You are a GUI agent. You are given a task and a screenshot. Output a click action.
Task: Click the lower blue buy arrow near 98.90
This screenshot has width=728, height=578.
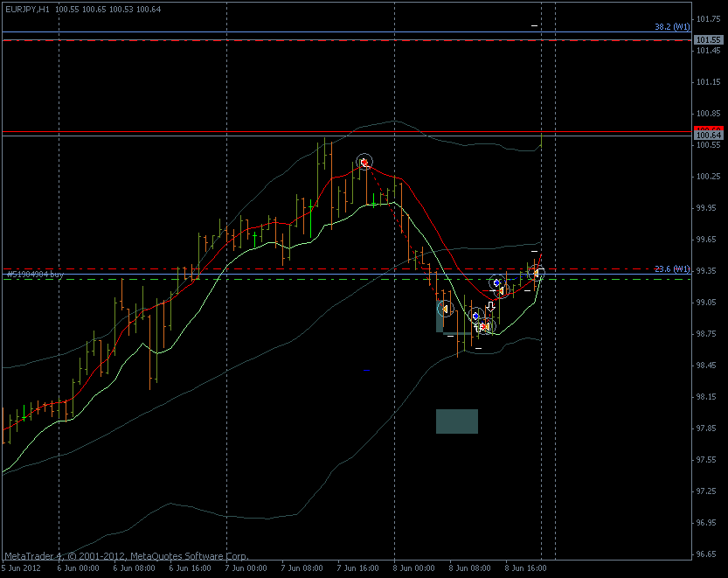475,316
